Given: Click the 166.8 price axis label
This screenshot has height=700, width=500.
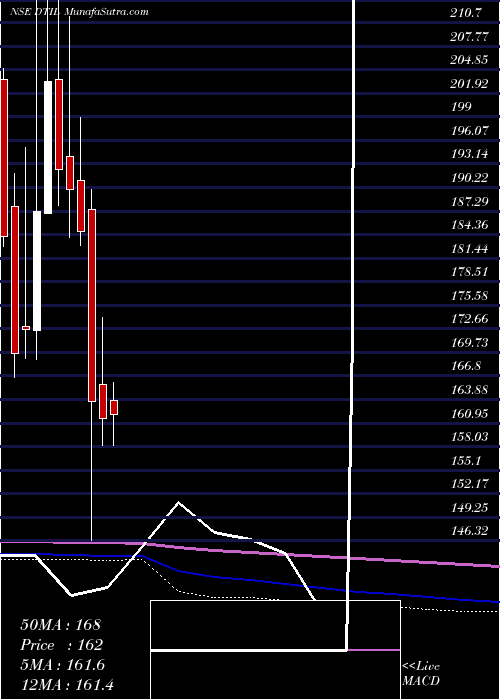Looking at the screenshot, I should (x=466, y=366).
